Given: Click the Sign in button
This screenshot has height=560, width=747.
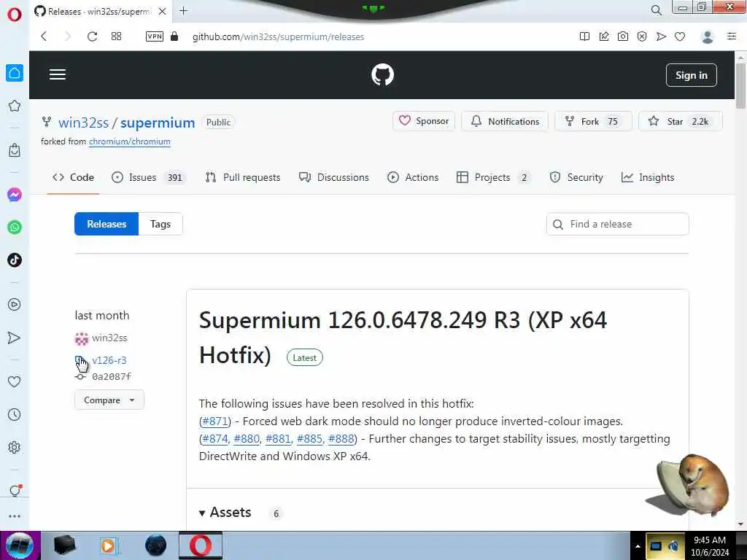Looking at the screenshot, I should 692,75.
